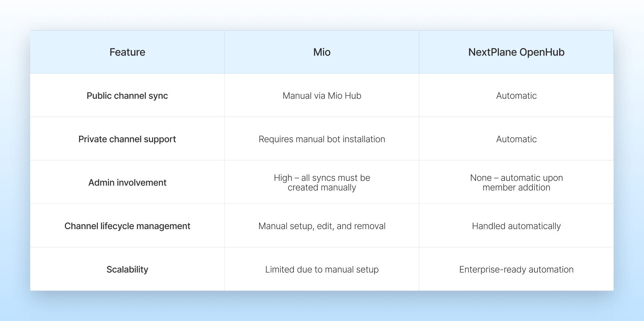Click the High all syncs manual cell
The width and height of the screenshot is (644, 321).
point(322,182)
